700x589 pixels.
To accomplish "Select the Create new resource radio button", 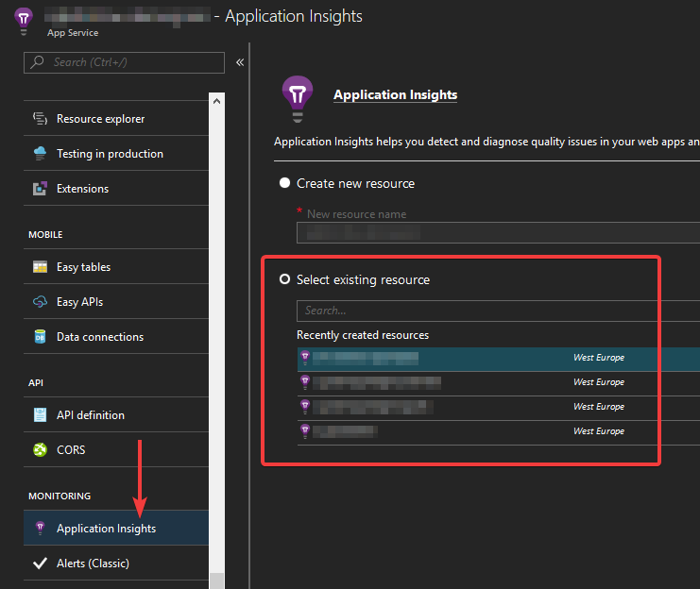I will click(284, 183).
